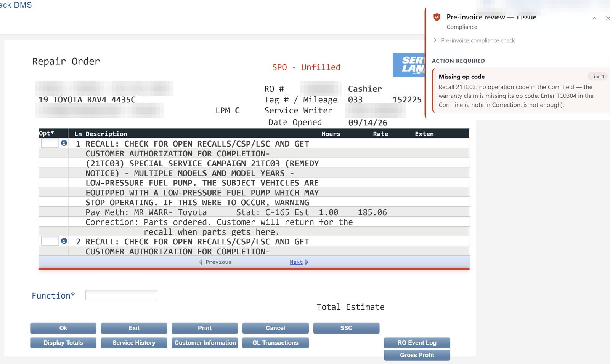
Task: Expand the Pre-invoice compliance check row
Action: [x=474, y=40]
